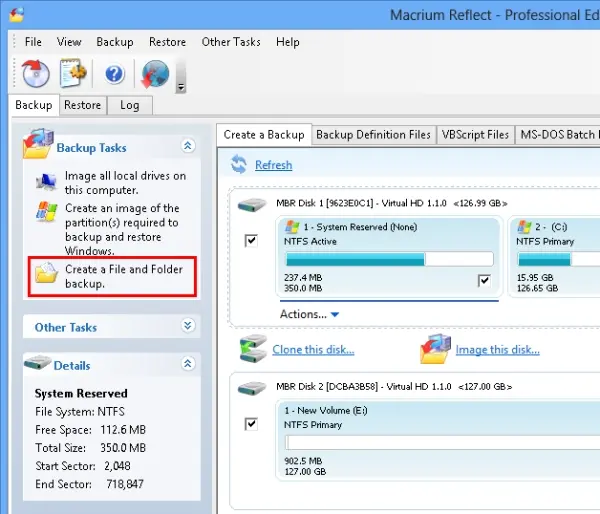The image size is (600, 514).
Task: Click the Macrium Reflect app icon in title bar
Action: 16,15
